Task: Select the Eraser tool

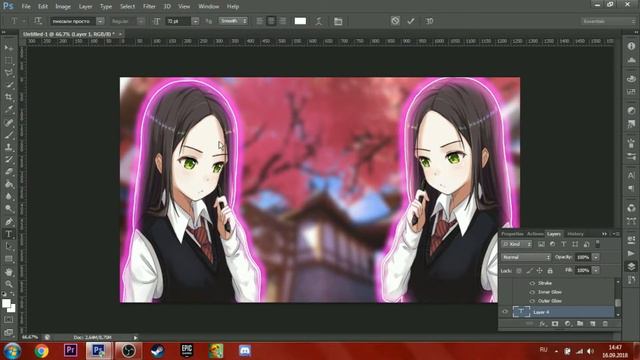Action: [x=9, y=172]
